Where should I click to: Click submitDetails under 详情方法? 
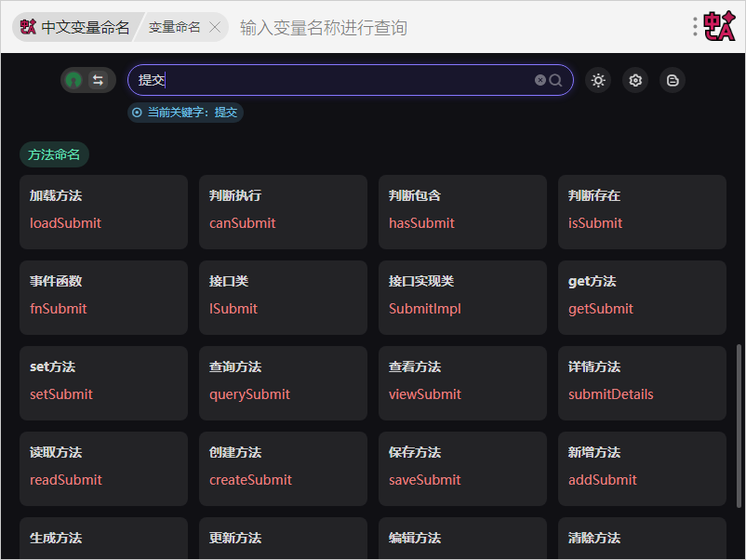tap(642, 383)
